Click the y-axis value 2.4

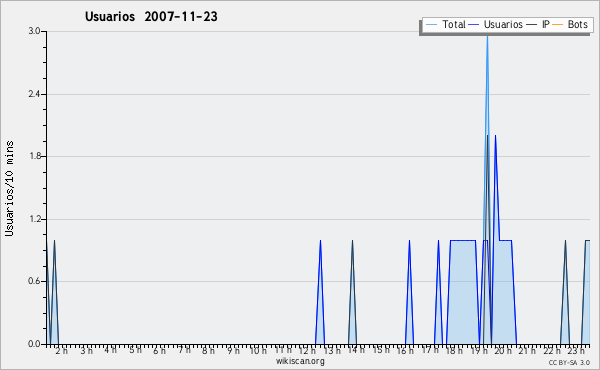(34, 94)
